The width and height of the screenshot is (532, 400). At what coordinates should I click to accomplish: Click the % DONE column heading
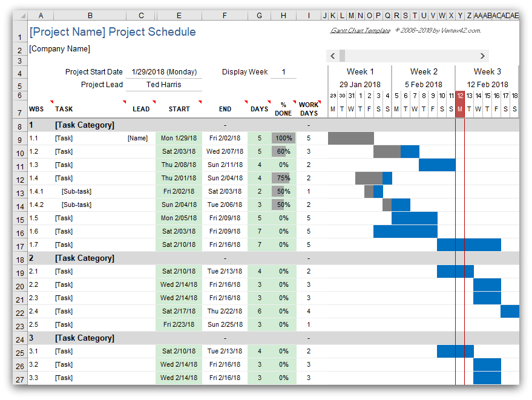tap(283, 109)
